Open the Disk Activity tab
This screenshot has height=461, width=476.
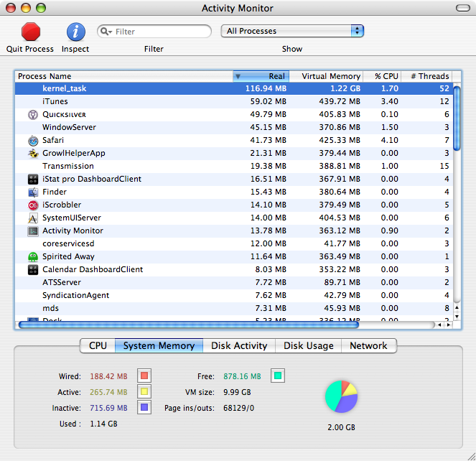pyautogui.click(x=239, y=345)
